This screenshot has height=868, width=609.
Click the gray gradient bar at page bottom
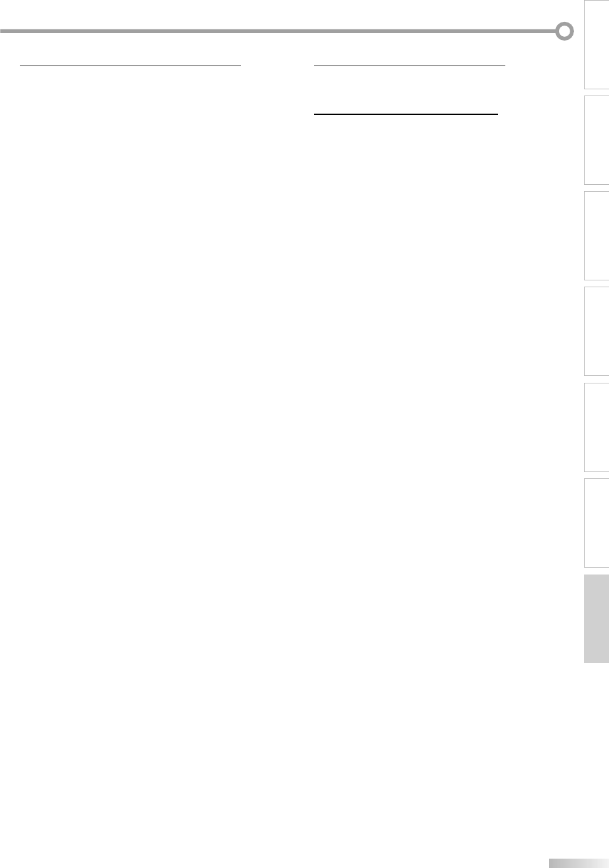click(x=578, y=864)
